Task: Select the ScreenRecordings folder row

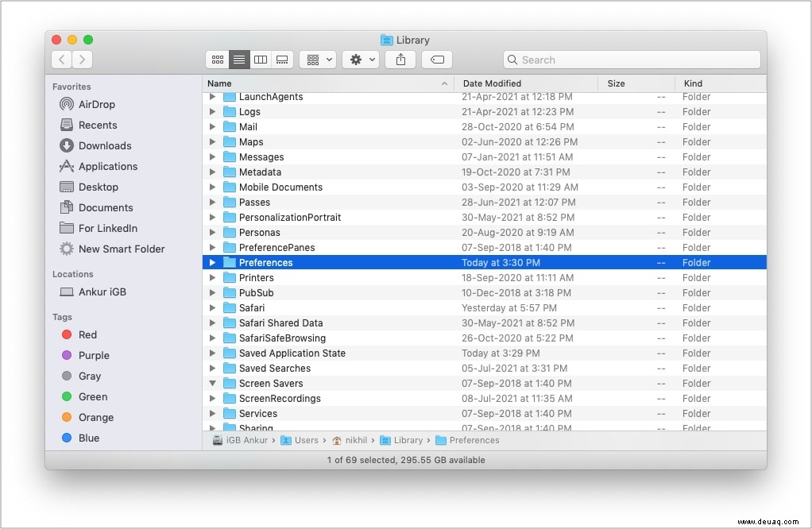Action: tap(484, 399)
